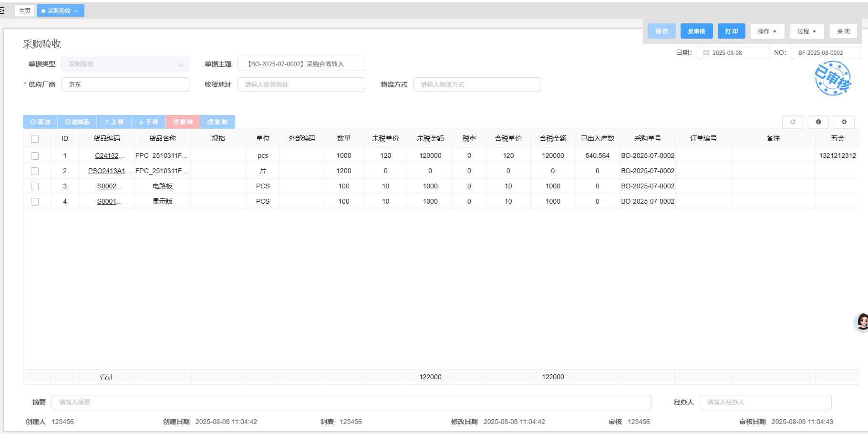868x434 pixels.
Task: Open table settings gear icon
Action: click(x=844, y=122)
